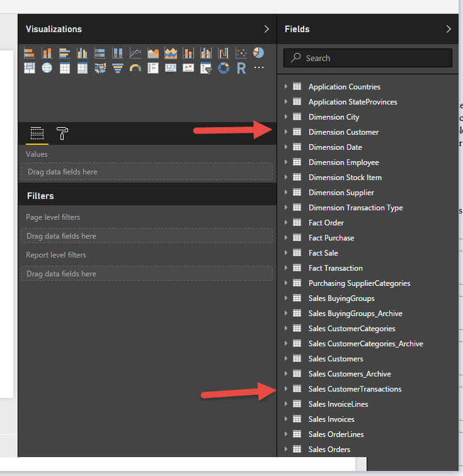This screenshot has width=463, height=476.
Task: Click the Values drag data fields well
Action: point(146,172)
